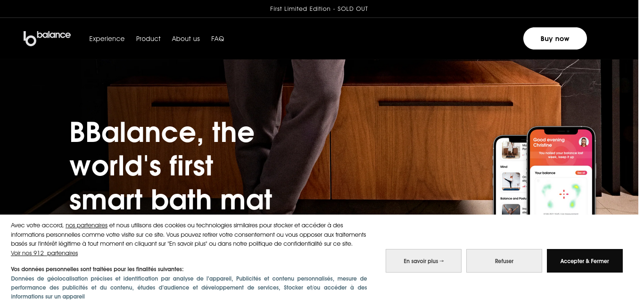Screen dimensions: 644x307
Task: Click the red crosshair on the balance map
Action: pos(564,194)
